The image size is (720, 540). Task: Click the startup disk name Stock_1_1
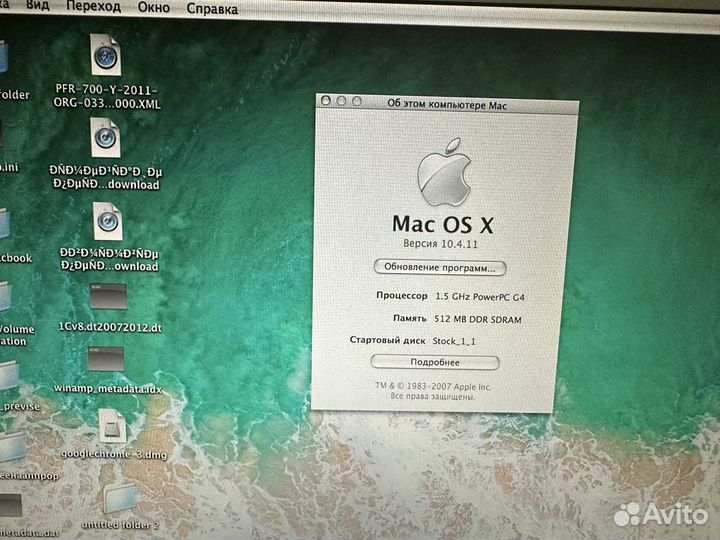454,341
